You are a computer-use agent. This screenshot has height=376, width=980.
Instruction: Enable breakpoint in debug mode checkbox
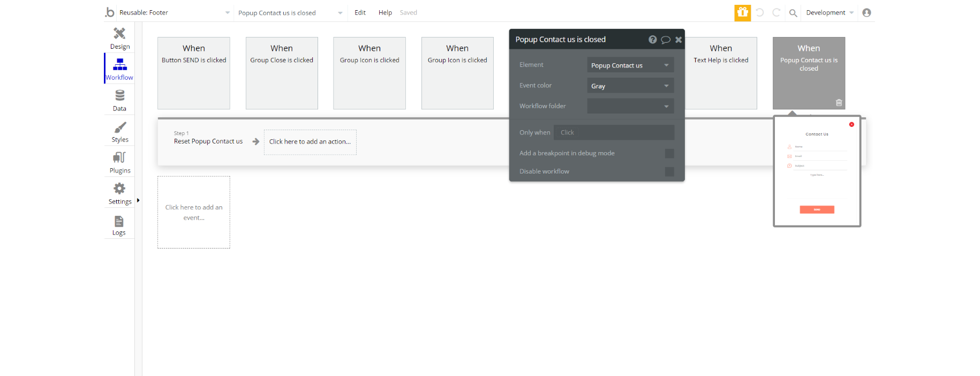pyautogui.click(x=669, y=154)
